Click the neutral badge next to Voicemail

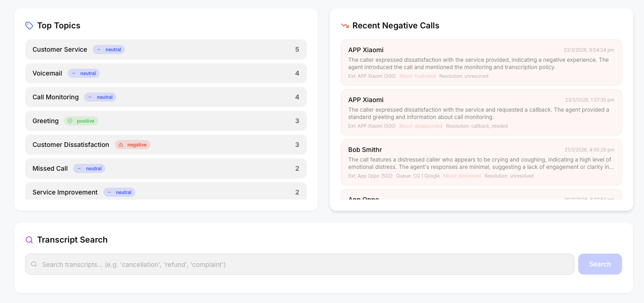[84, 73]
